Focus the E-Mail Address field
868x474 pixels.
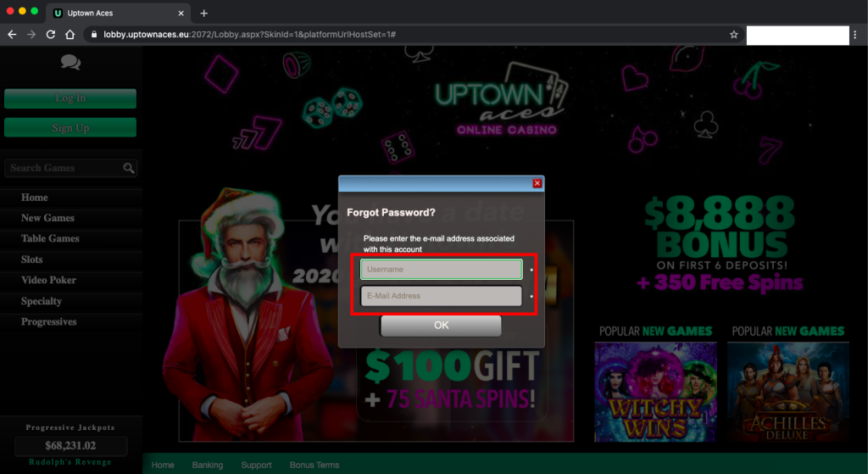[441, 296]
